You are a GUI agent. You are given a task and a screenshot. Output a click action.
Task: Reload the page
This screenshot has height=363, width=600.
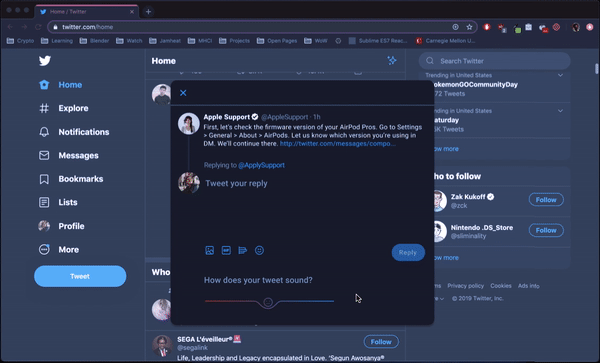[x=38, y=27]
